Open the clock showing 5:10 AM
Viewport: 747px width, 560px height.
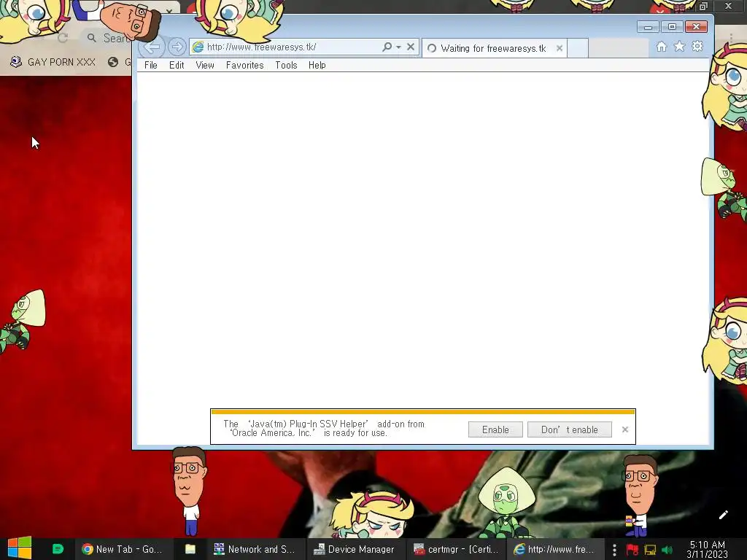[708, 550]
